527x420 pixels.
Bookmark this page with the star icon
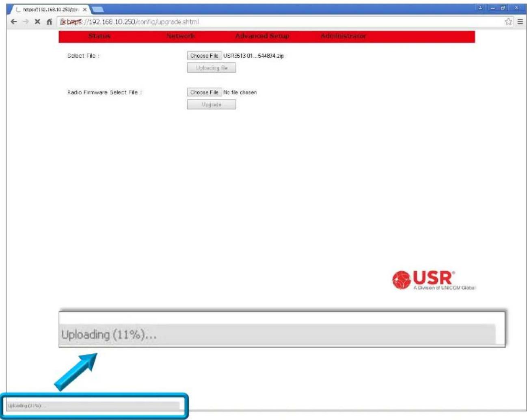(x=508, y=22)
